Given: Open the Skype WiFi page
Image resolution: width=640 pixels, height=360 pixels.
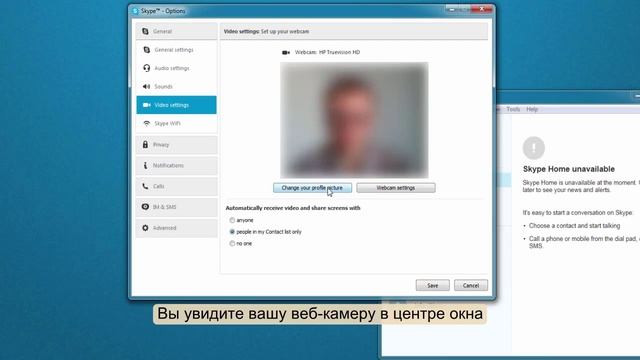Looking at the screenshot, I should [176, 123].
